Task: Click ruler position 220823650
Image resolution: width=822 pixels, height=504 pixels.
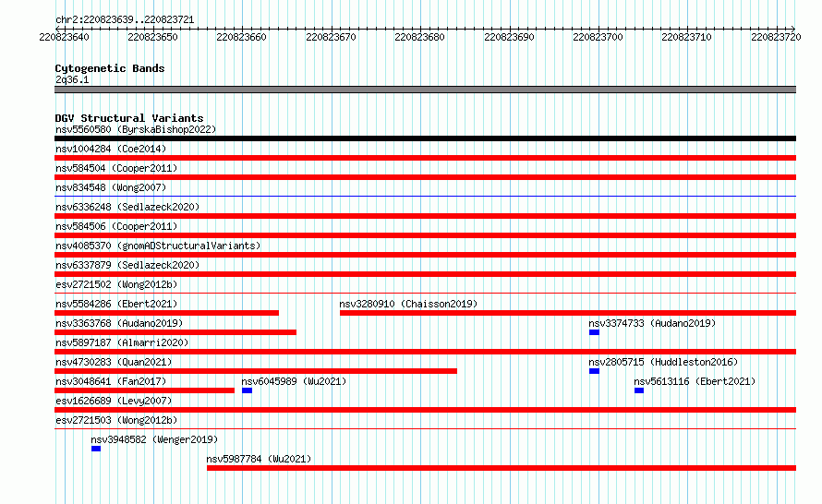Action: 152,37
